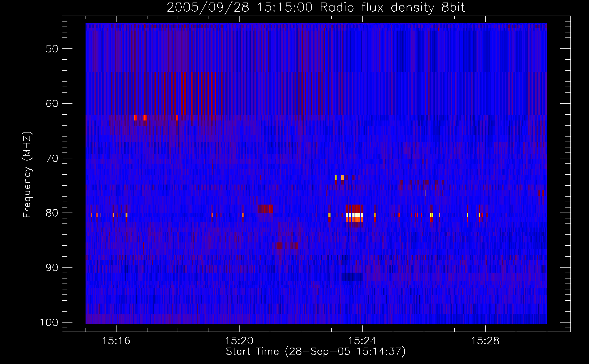Click the 15:24 time tick label
Viewport: 589px width, 364px height.
point(362,341)
